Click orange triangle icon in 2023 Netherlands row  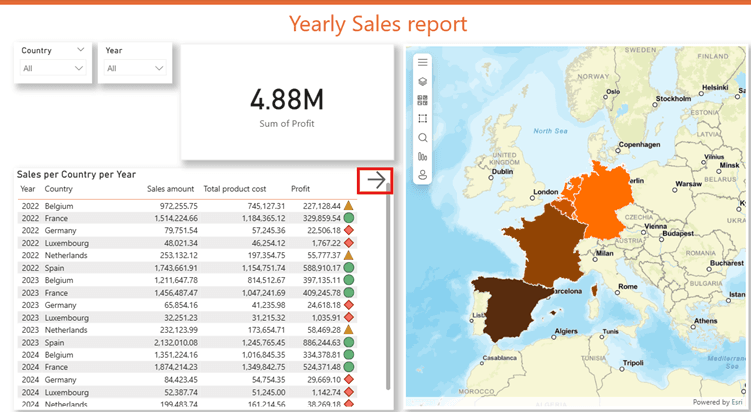pyautogui.click(x=349, y=330)
